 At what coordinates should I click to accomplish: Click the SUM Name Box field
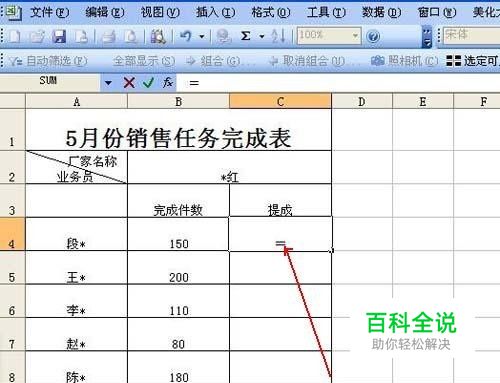pyautogui.click(x=50, y=81)
